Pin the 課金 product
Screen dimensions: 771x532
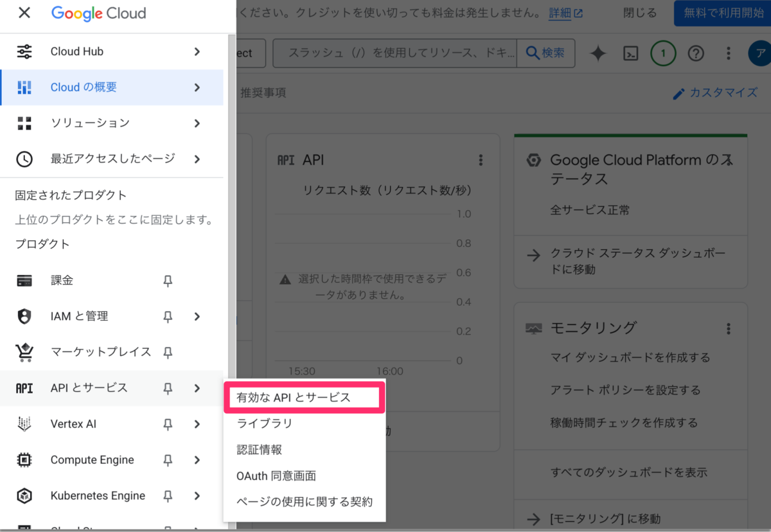click(x=168, y=281)
